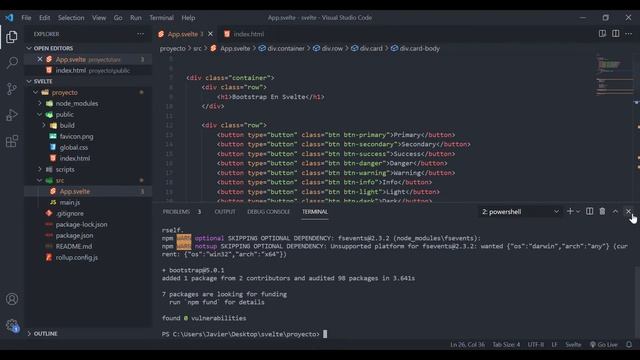Open the Terminal menu
Screen dimensions: 640x360
tap(161, 18)
